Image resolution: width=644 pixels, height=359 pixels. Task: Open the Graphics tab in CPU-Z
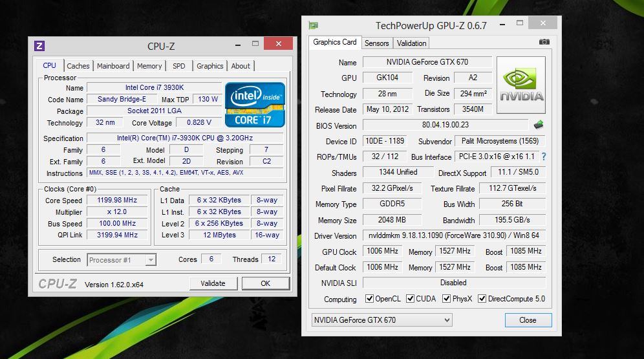[x=210, y=66]
